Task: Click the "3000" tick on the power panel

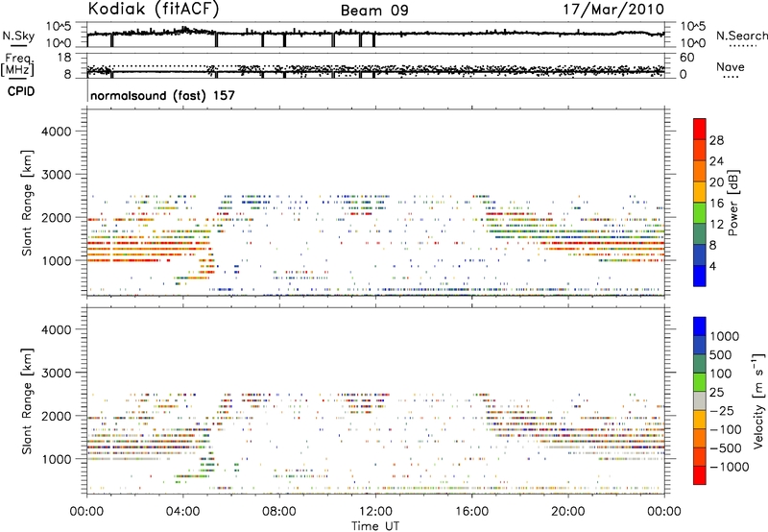Action: pyautogui.click(x=57, y=175)
